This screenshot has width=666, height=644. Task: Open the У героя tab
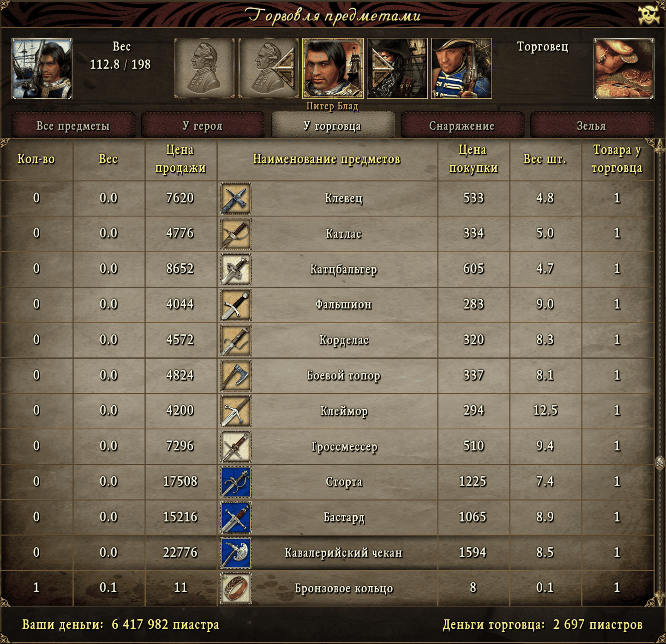pyautogui.click(x=203, y=126)
